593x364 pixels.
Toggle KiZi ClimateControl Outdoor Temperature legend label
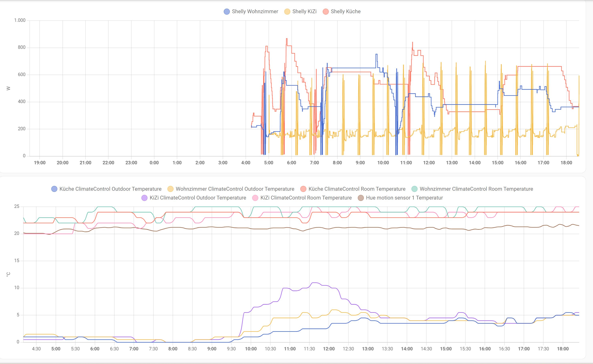click(198, 198)
